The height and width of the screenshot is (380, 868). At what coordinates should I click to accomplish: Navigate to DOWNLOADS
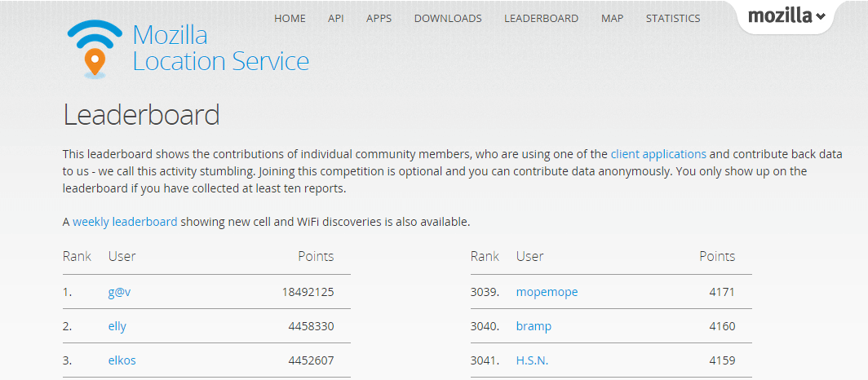[x=448, y=18]
